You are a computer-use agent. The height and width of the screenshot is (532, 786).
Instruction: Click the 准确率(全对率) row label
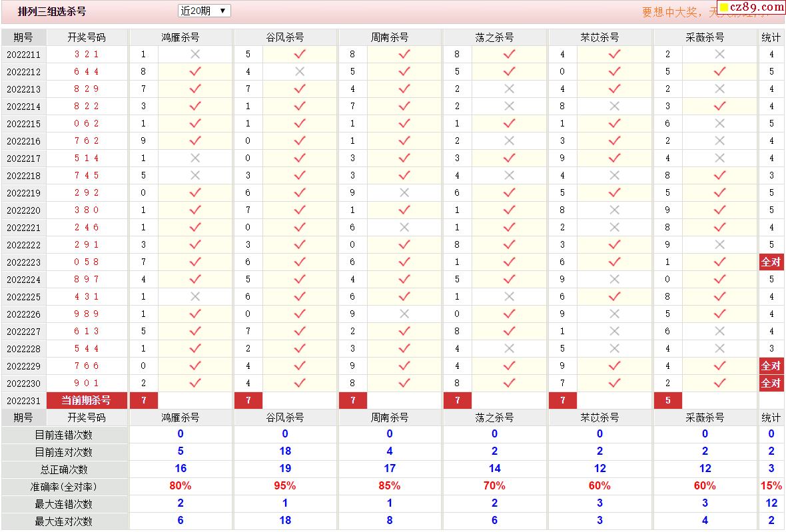pos(64,487)
